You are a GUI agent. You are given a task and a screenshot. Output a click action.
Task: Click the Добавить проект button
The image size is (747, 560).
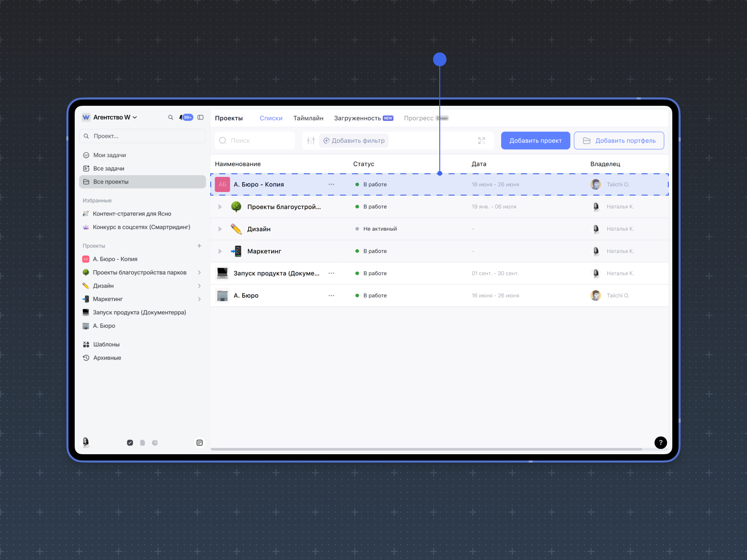tap(535, 141)
